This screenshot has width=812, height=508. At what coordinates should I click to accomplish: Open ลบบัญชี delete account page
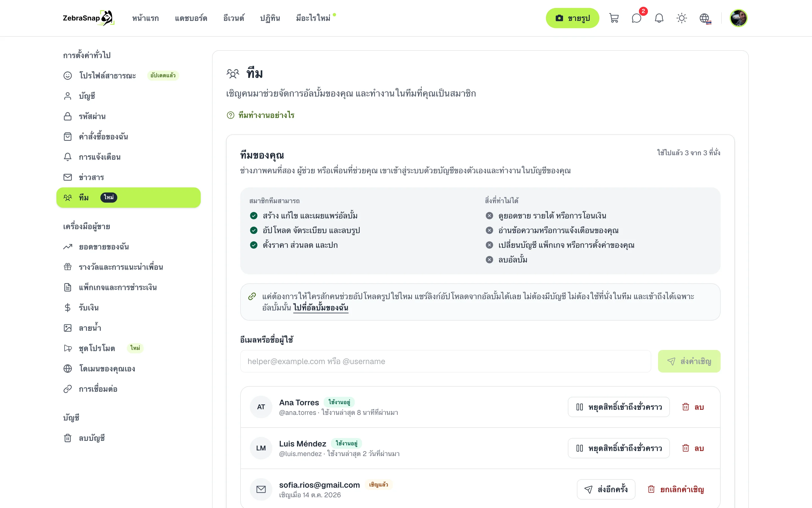click(129, 438)
